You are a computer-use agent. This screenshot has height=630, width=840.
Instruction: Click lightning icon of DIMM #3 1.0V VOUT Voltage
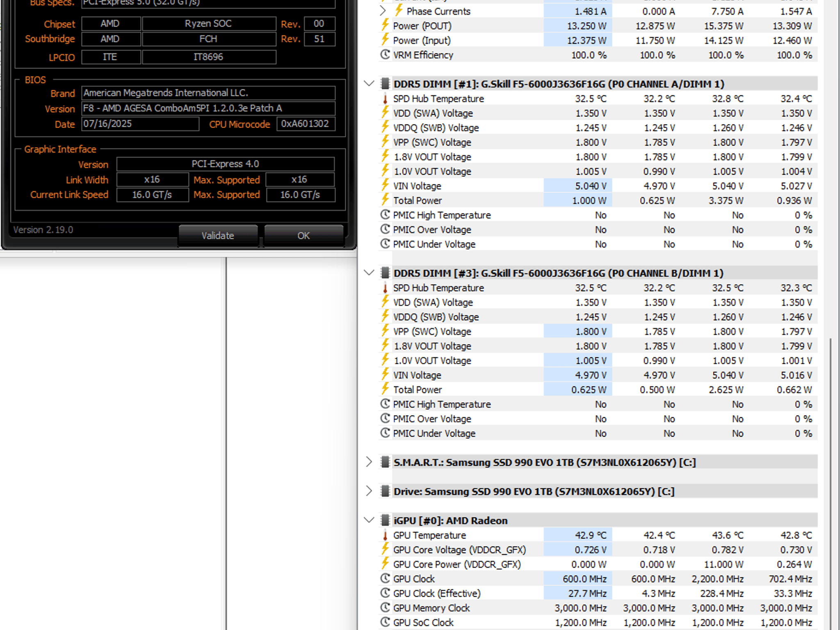click(385, 360)
